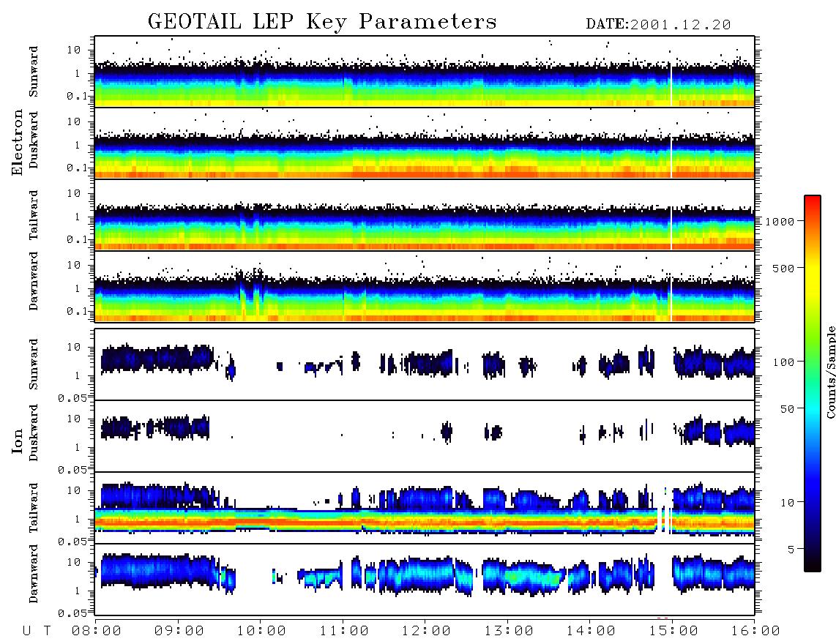Click the Ion Tailward "0.05" energy tick
This screenshot has width=836, height=644.
72,541
